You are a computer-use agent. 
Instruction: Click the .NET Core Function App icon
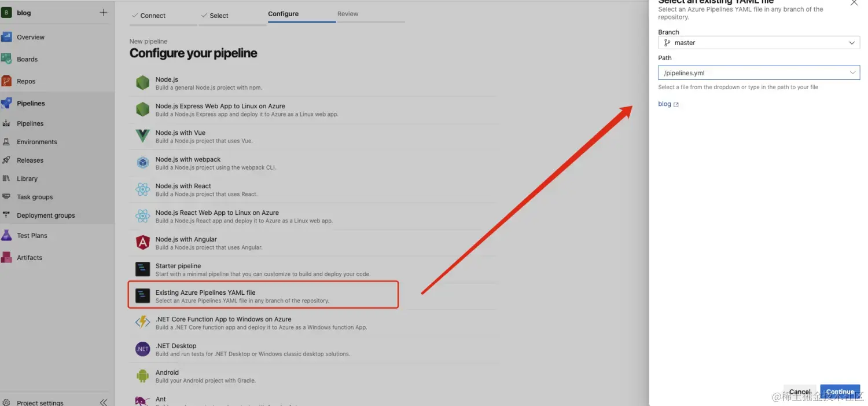pyautogui.click(x=142, y=323)
